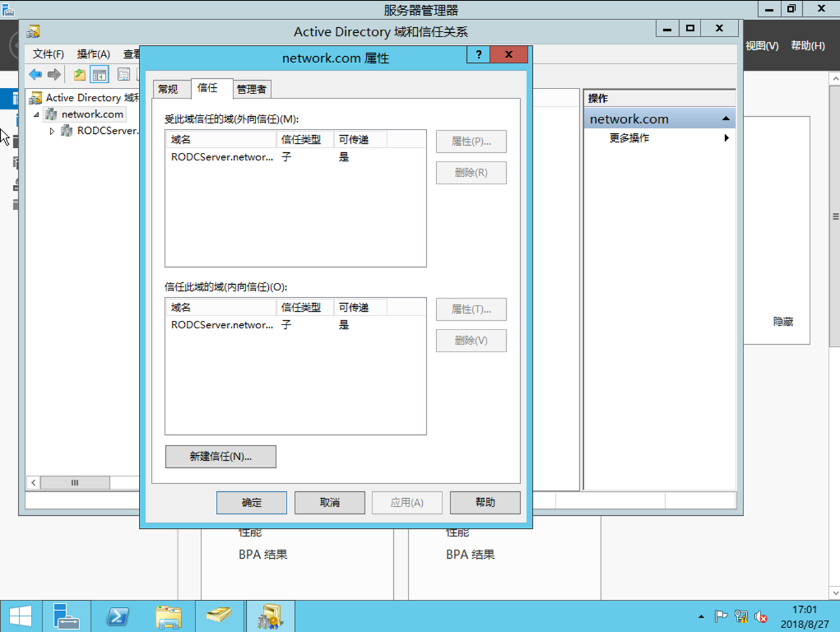Open File Explorer from the taskbar
This screenshot has width=840, height=632.
169,616
